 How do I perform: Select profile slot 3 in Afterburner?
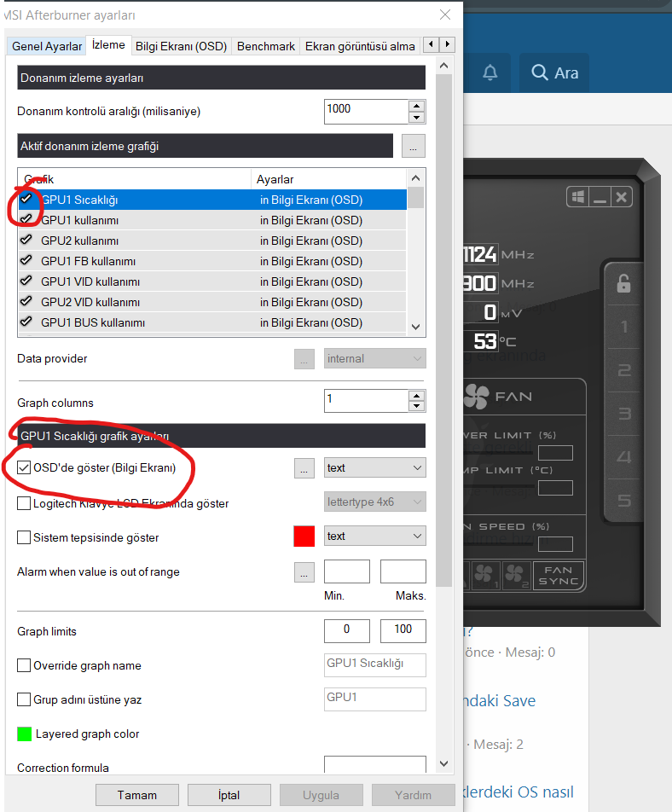coord(624,414)
